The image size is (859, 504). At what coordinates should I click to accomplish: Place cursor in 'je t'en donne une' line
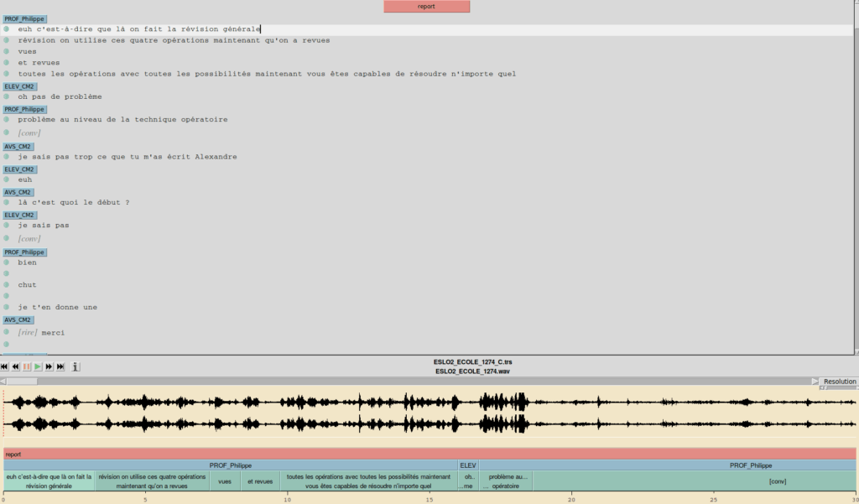tap(57, 308)
